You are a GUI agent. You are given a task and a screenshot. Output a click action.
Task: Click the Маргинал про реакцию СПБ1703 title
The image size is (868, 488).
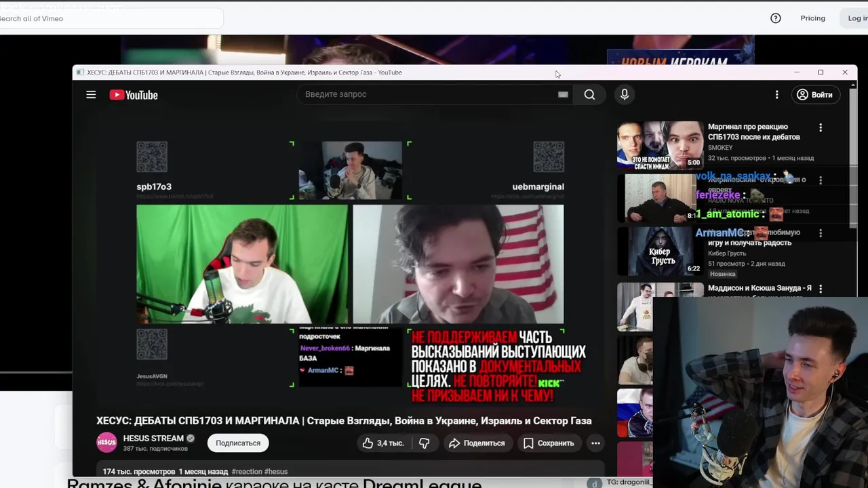point(754,131)
